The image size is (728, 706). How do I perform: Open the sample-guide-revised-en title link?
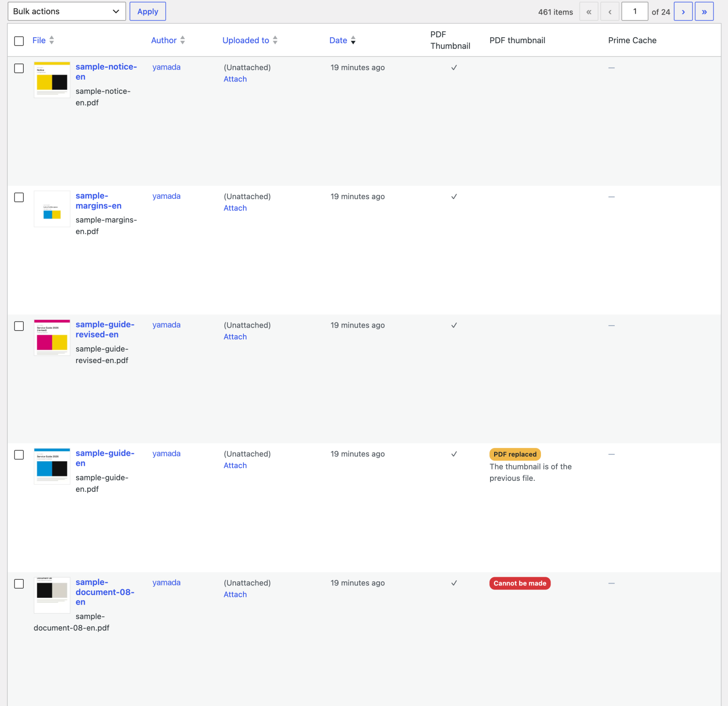(105, 329)
